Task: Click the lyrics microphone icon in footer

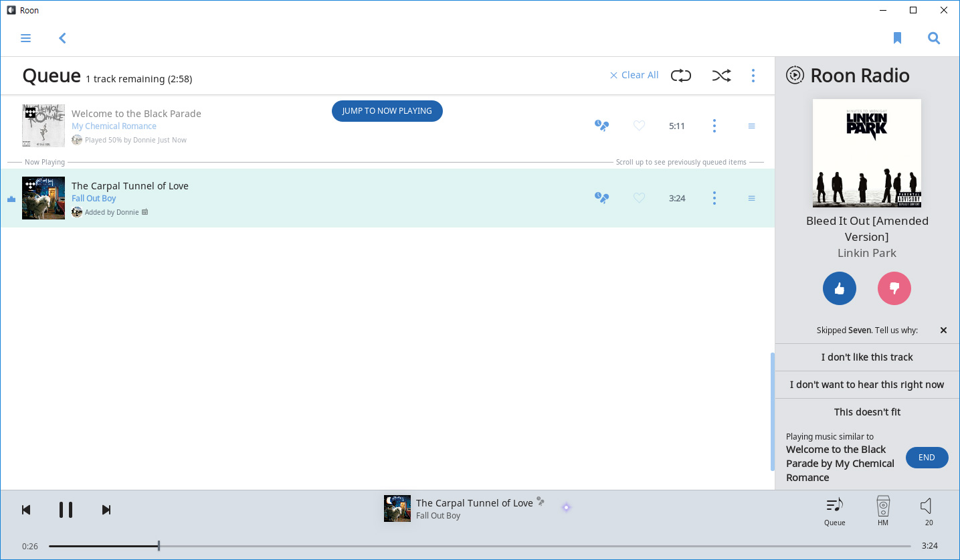Action: [541, 502]
